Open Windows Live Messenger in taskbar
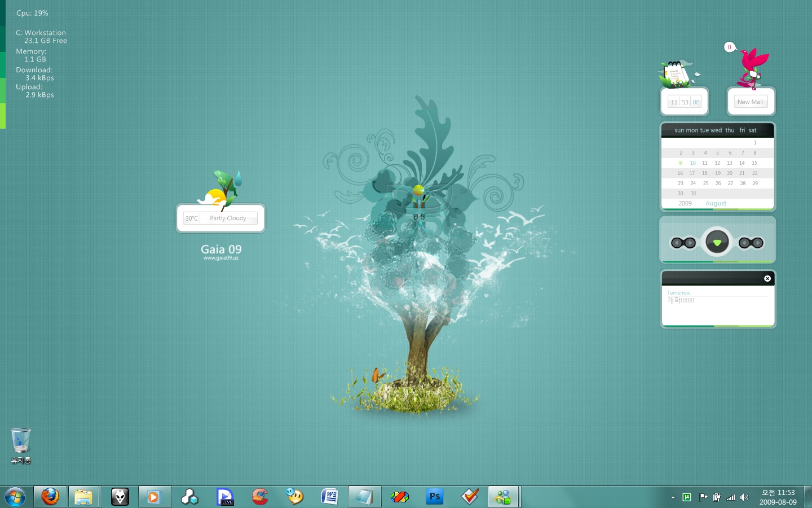 point(504,497)
